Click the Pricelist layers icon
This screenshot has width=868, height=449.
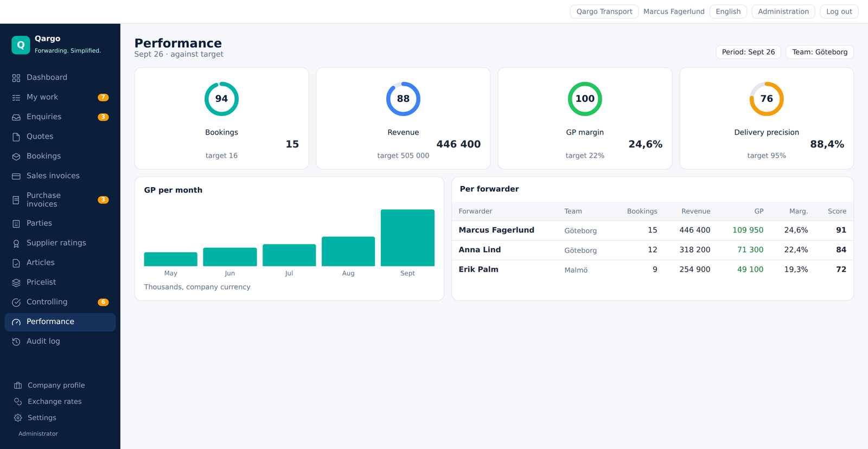tap(16, 283)
